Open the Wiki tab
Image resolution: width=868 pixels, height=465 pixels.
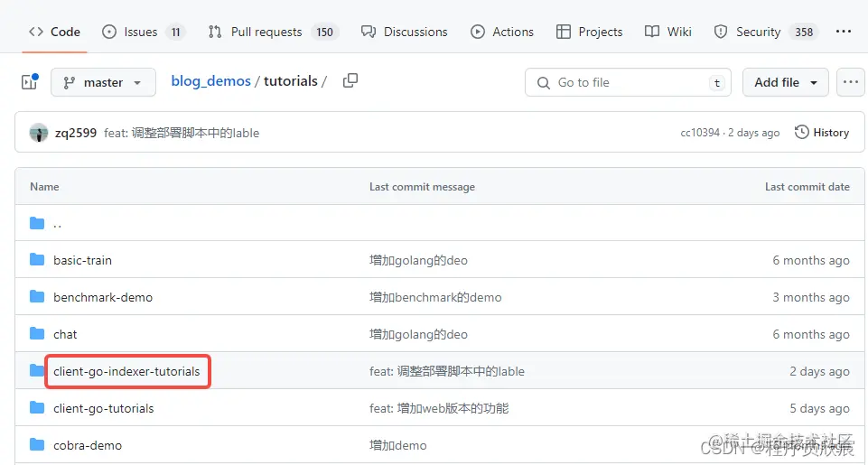pos(668,32)
